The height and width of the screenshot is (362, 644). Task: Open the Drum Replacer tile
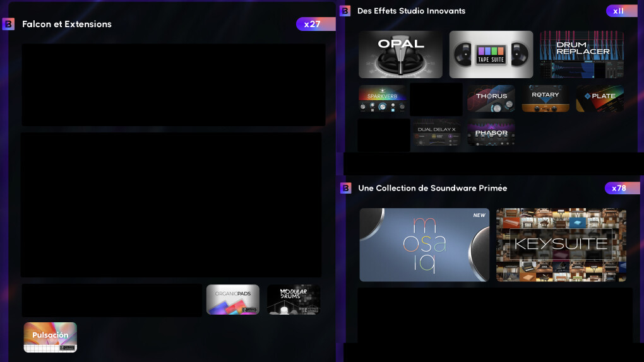(x=581, y=55)
